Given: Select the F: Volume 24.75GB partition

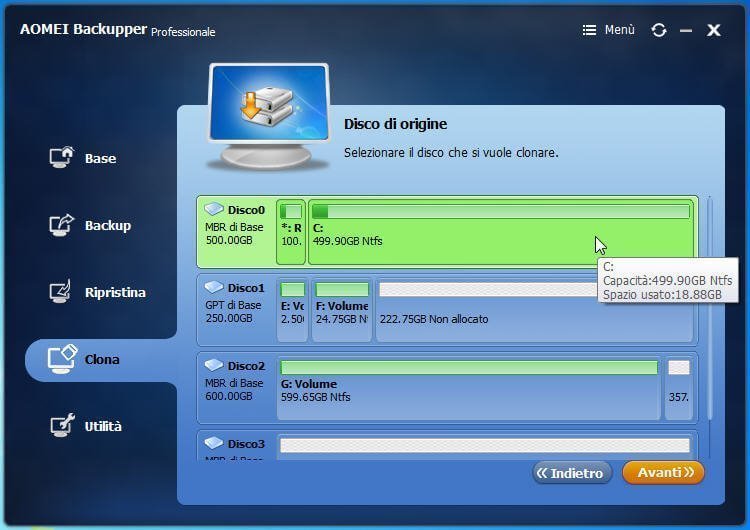Looking at the screenshot, I should tap(342, 310).
